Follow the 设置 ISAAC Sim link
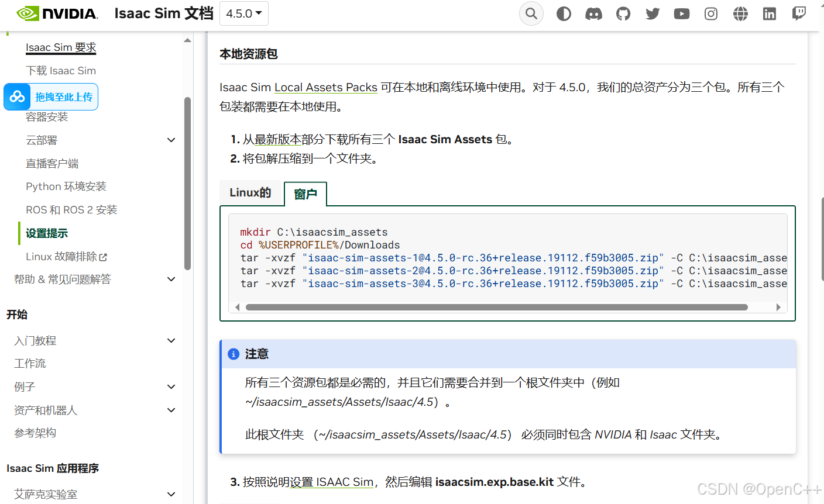The width and height of the screenshot is (824, 504). coord(332,482)
